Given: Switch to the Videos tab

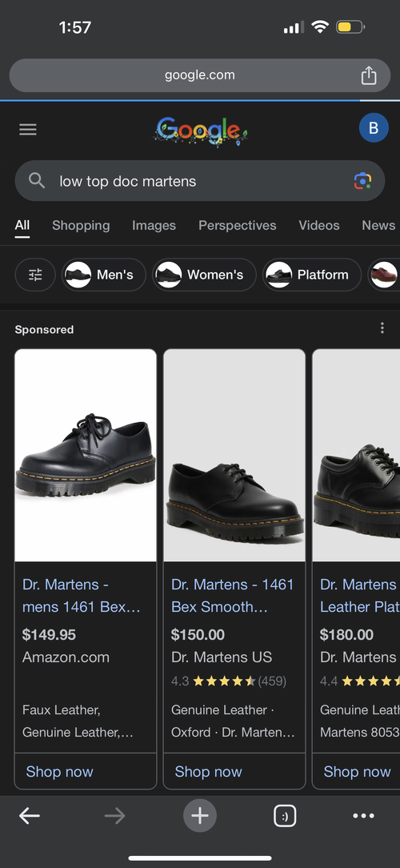Looking at the screenshot, I should (x=319, y=225).
